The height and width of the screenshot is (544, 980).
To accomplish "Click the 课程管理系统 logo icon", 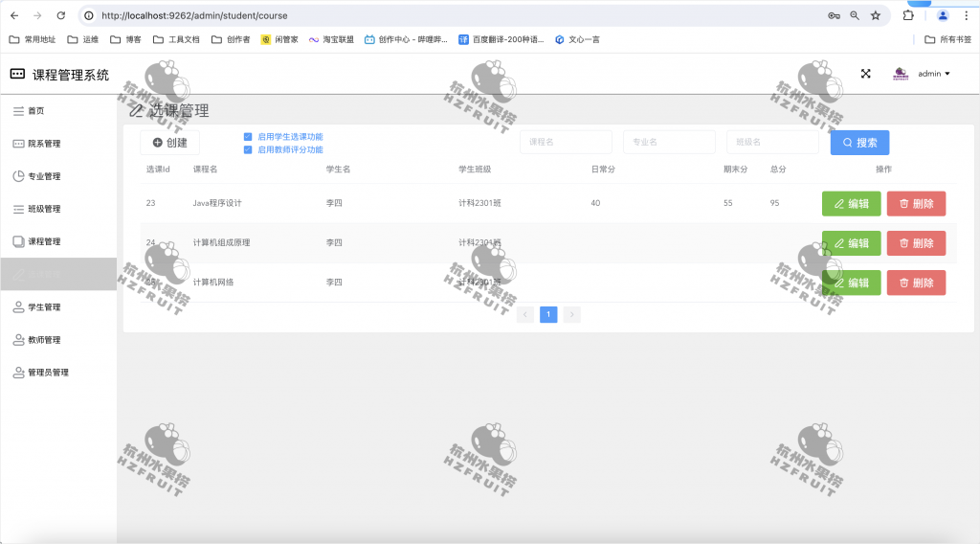I will click(17, 74).
